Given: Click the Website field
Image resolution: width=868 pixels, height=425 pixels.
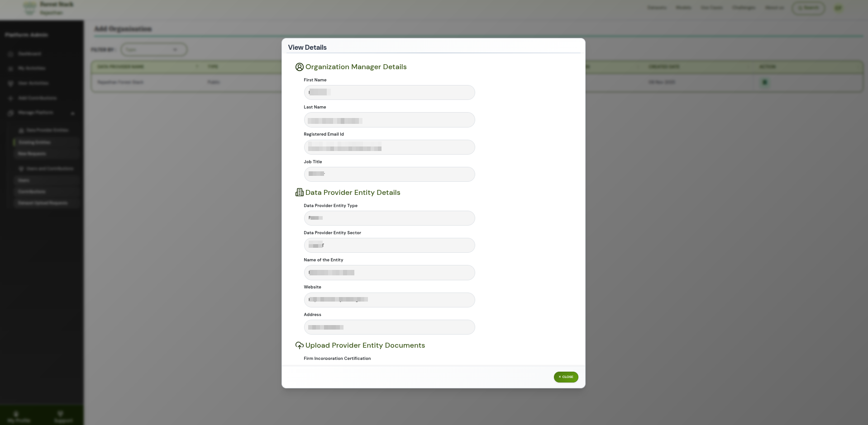Looking at the screenshot, I should [389, 300].
